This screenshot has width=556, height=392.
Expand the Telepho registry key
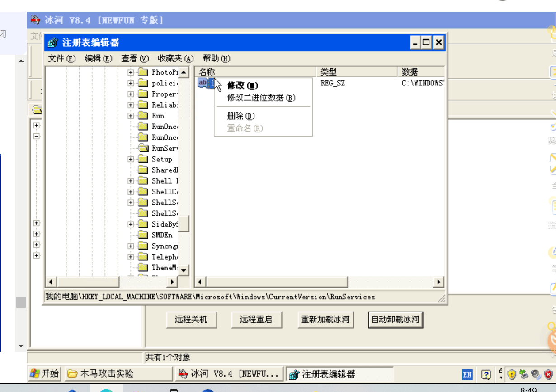[131, 257]
